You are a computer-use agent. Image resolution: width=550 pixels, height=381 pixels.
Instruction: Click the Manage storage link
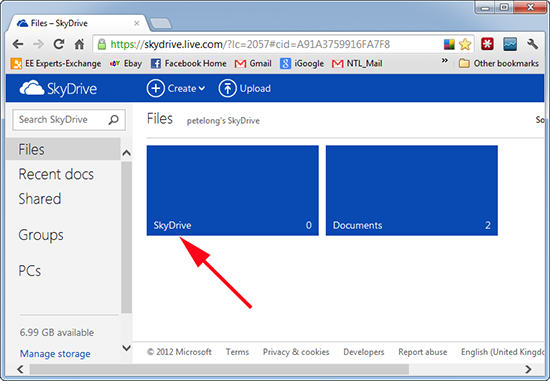tap(55, 354)
